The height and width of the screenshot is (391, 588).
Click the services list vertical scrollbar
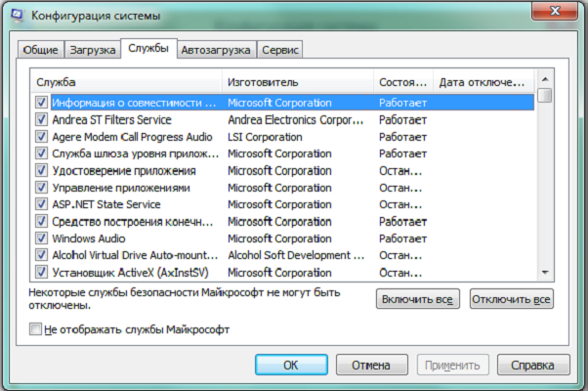click(x=544, y=176)
